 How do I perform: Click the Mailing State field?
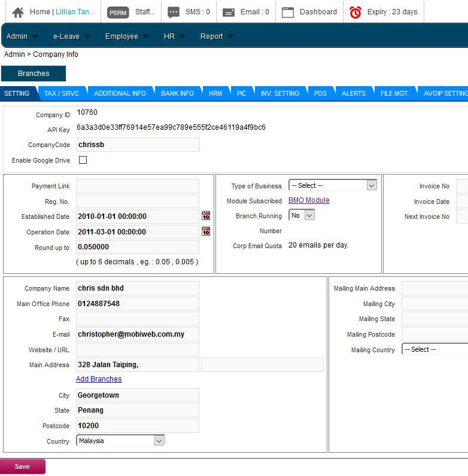click(435, 319)
